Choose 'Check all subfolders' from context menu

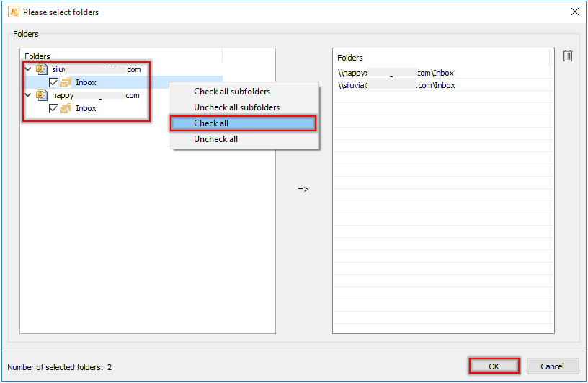click(x=231, y=92)
